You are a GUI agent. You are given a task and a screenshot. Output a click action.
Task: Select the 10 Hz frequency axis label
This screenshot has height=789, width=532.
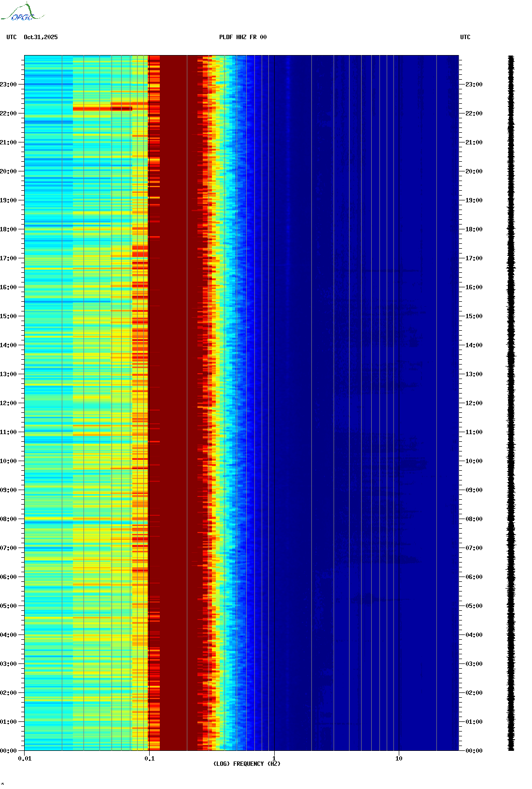click(399, 759)
